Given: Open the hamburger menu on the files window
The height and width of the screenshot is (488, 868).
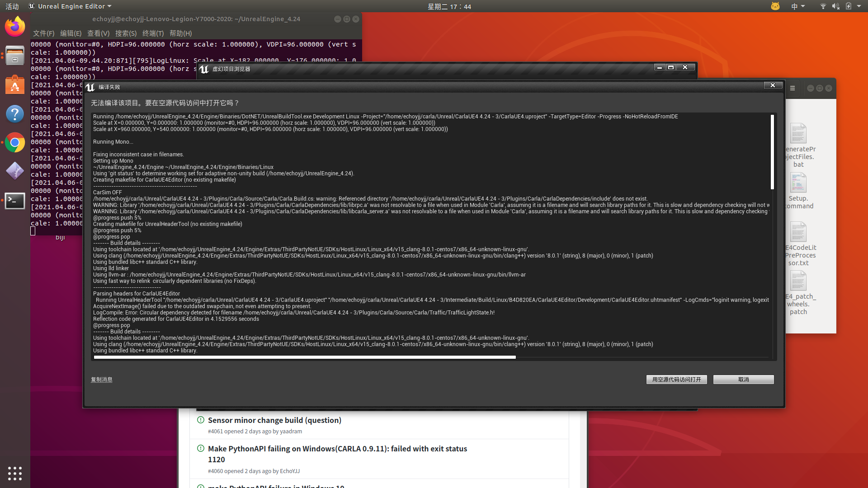Looking at the screenshot, I should pos(792,88).
